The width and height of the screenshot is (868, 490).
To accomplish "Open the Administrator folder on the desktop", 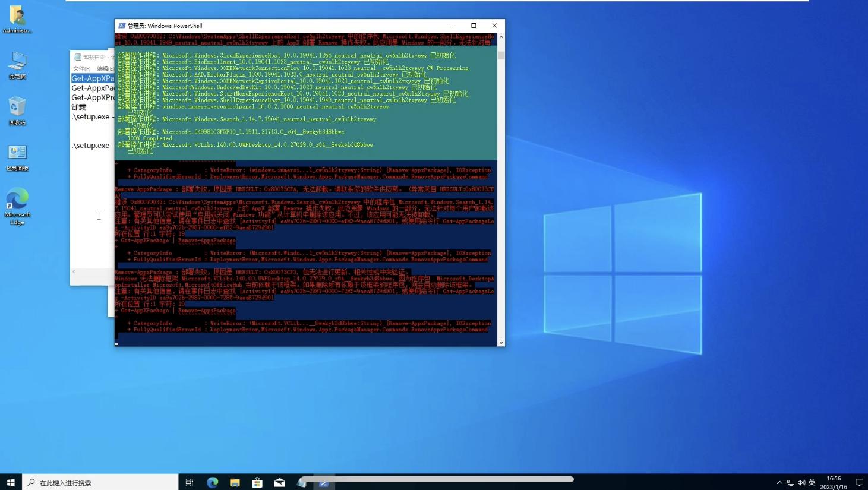I will (17, 19).
